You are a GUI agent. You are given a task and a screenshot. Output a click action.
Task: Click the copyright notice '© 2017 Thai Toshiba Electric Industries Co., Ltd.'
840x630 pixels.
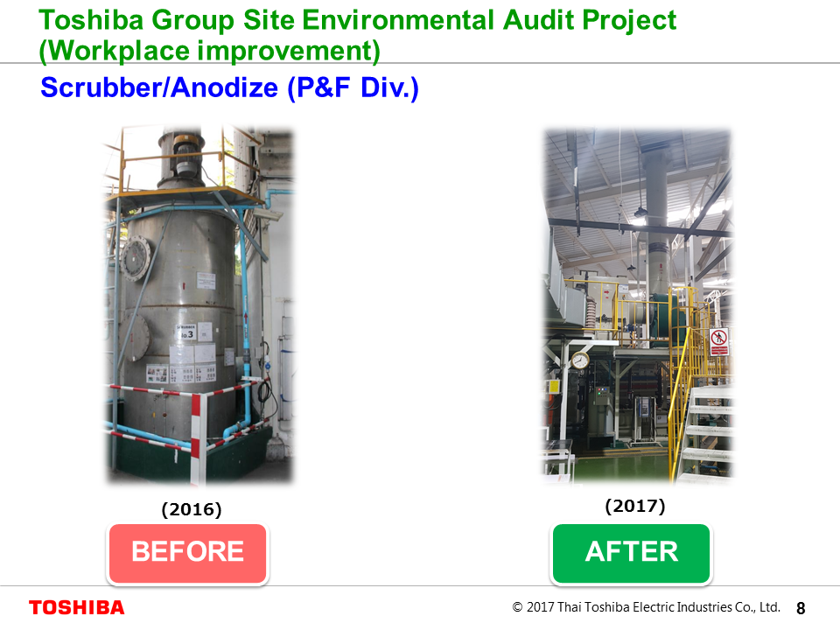tap(646, 607)
